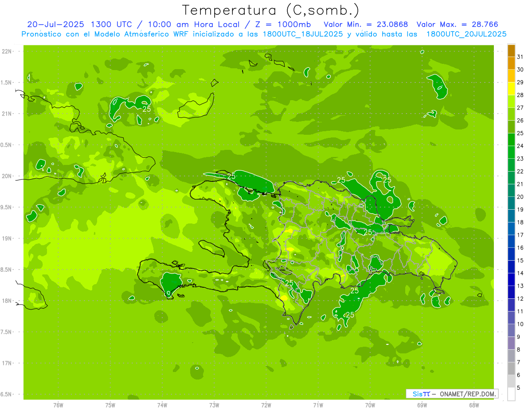Click the "72W" longitude axis label
The image size is (532, 411).
(266, 405)
